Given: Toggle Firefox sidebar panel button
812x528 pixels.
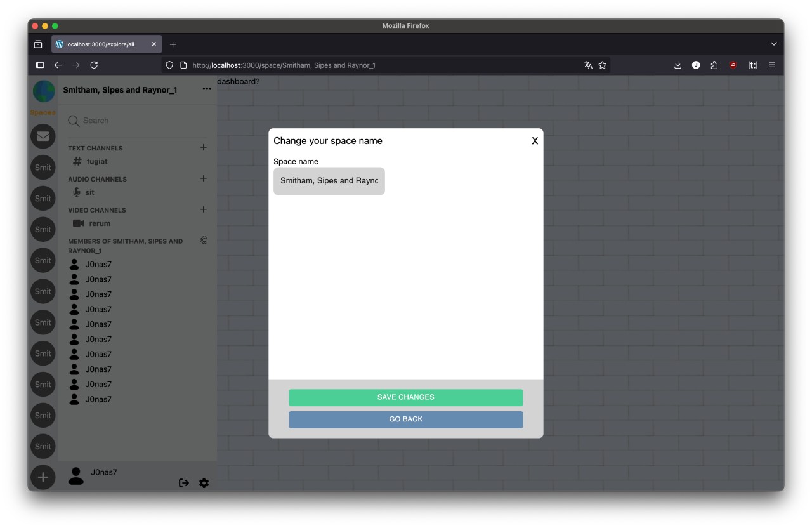Looking at the screenshot, I should tap(40, 65).
